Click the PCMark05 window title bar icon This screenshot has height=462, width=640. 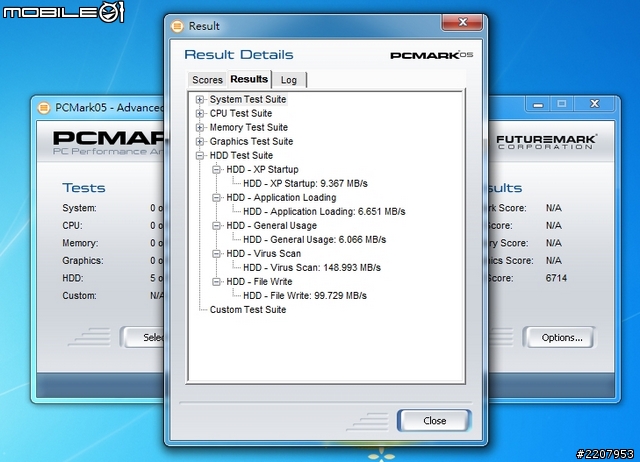tap(43, 108)
